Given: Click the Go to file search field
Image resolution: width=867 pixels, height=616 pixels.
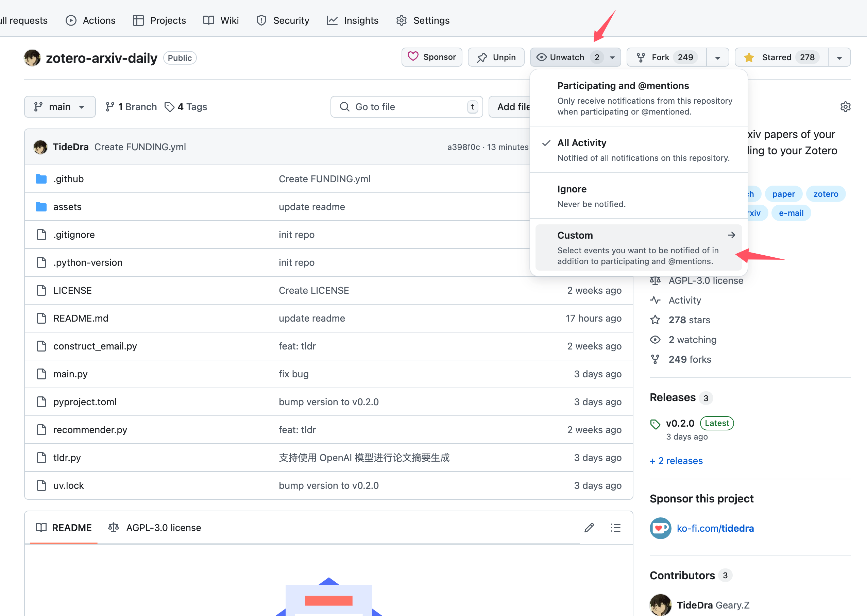Looking at the screenshot, I should click(x=406, y=107).
